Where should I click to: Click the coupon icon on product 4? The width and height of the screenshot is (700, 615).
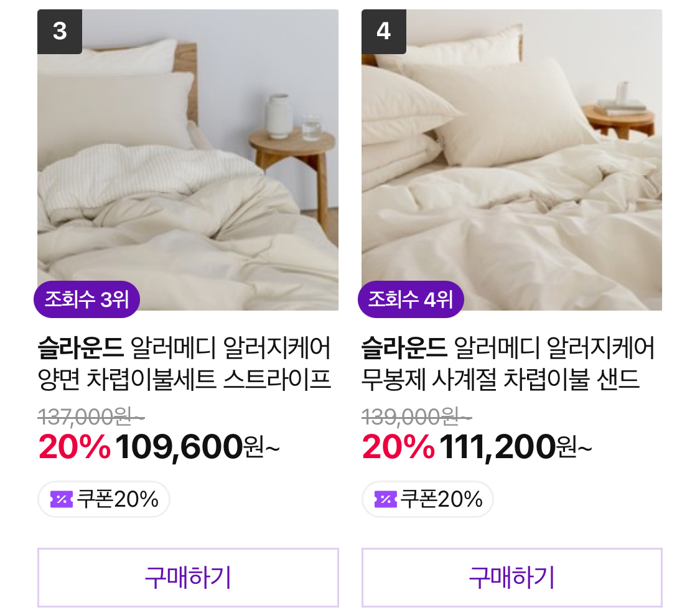pyautogui.click(x=386, y=499)
